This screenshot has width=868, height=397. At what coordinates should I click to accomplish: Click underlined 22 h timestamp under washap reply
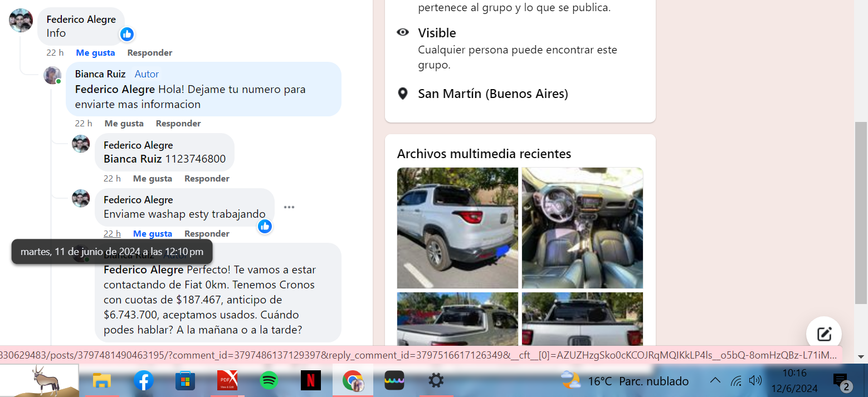click(112, 233)
